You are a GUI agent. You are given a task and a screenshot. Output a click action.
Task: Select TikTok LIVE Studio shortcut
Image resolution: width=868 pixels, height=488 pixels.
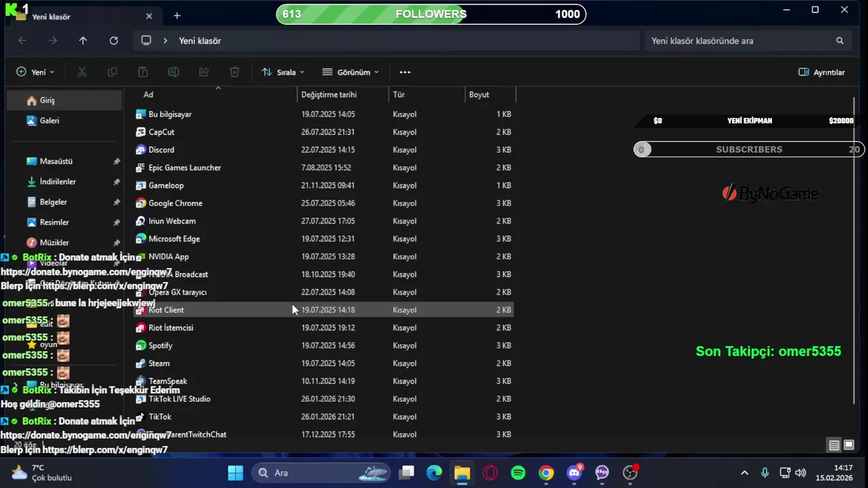tap(323, 399)
